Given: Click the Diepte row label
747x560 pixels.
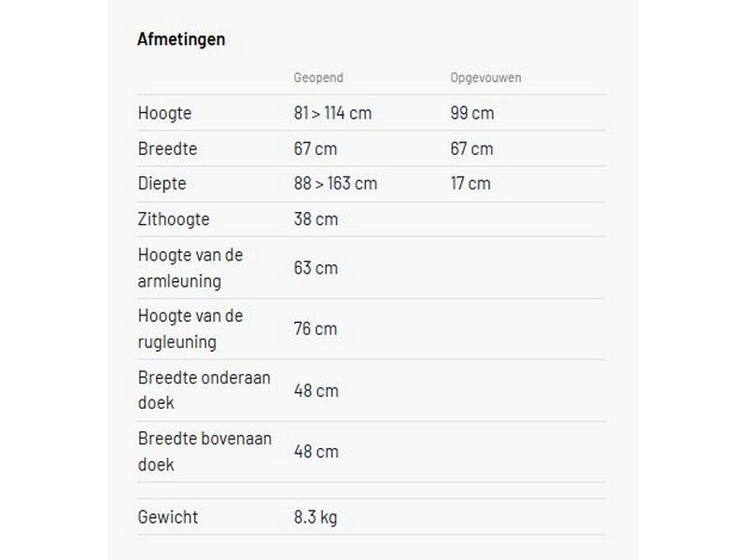Looking at the screenshot, I should click(x=162, y=183).
